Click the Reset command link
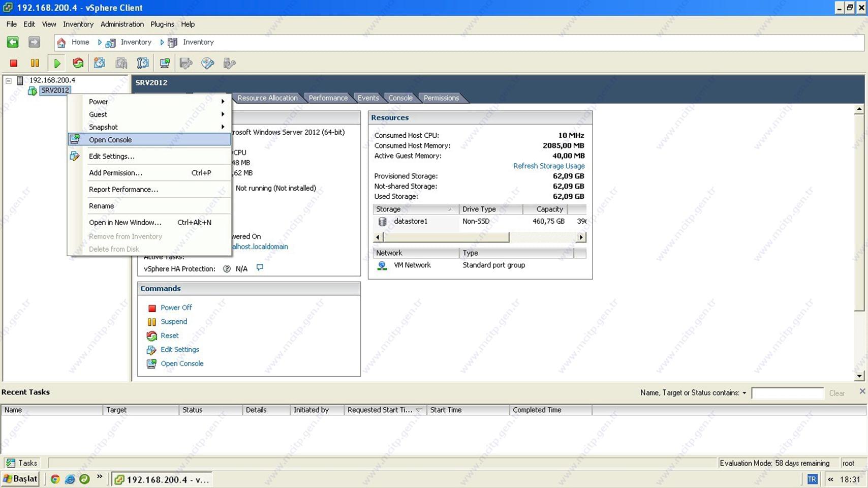 pyautogui.click(x=170, y=335)
